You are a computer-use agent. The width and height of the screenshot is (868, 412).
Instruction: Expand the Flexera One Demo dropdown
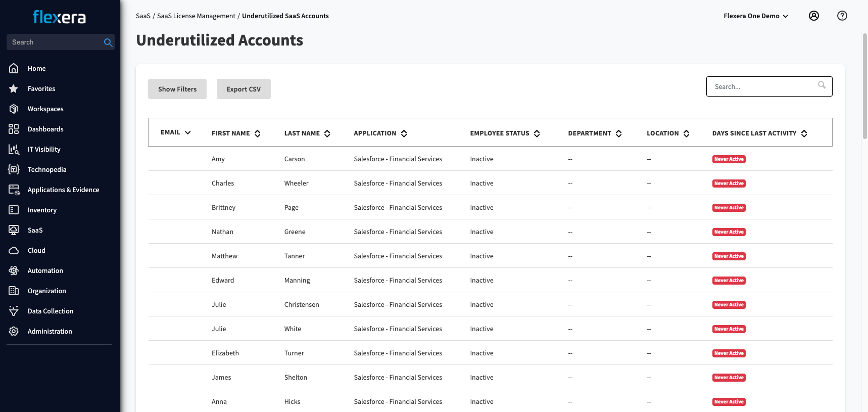(755, 16)
